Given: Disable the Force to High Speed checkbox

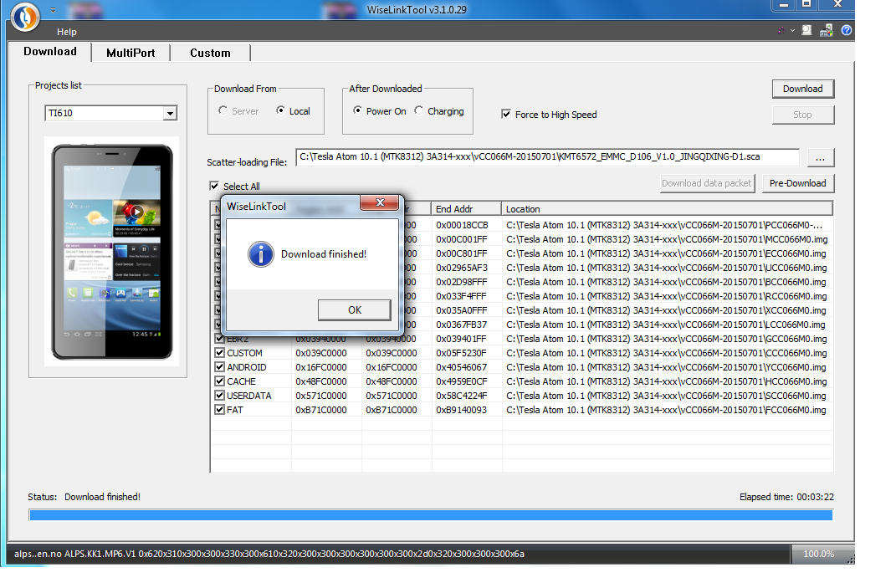Looking at the screenshot, I should pyautogui.click(x=506, y=115).
